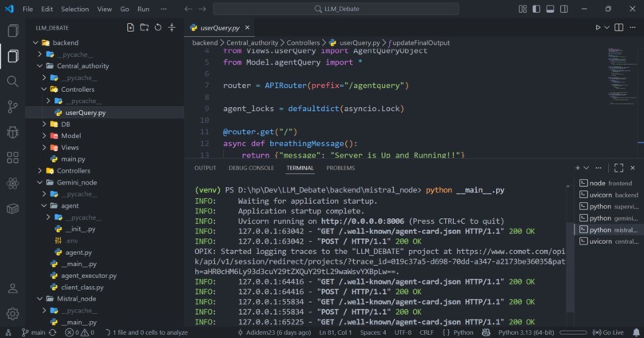Open terminal panel More Actions menu
Screen dimensions: 644x338
coord(598,168)
